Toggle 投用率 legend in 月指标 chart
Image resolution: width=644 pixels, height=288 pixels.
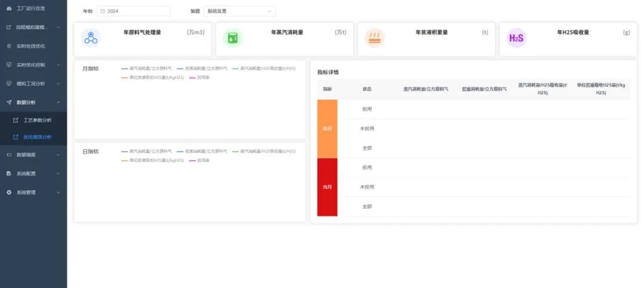pos(199,78)
